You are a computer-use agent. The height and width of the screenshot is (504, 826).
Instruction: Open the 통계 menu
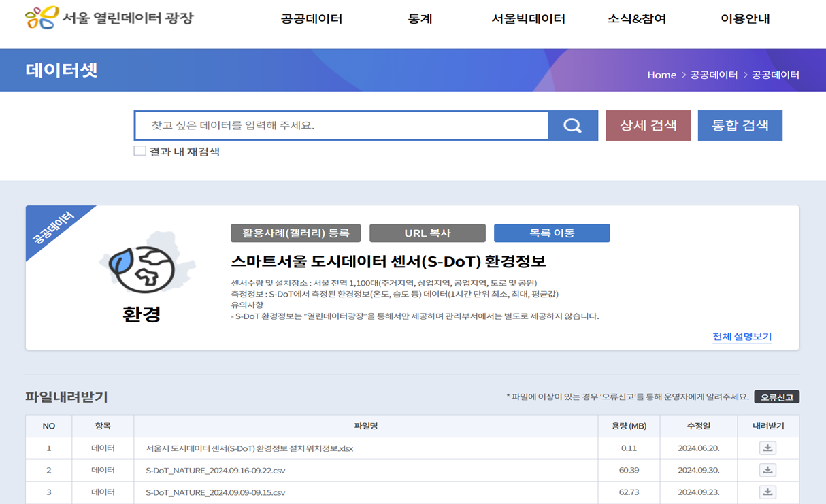(x=420, y=19)
